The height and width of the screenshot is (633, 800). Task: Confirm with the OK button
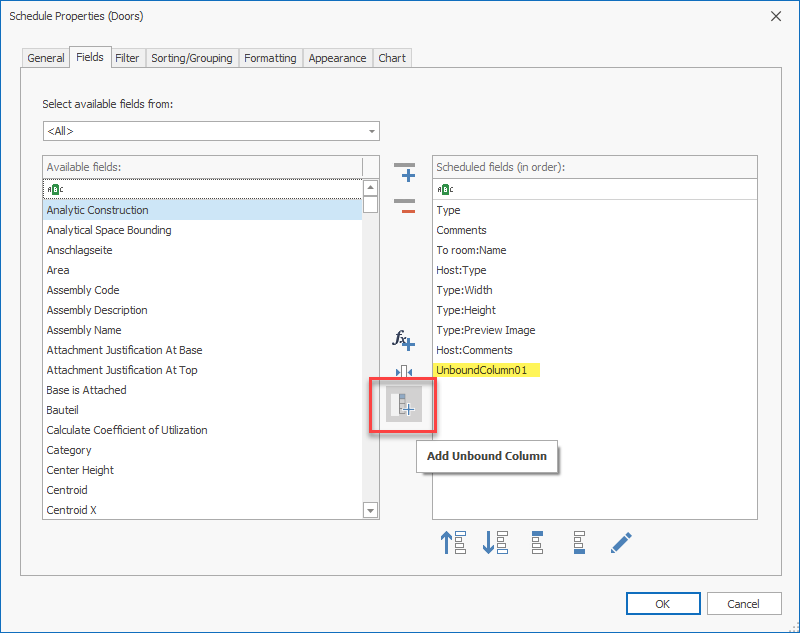click(663, 604)
